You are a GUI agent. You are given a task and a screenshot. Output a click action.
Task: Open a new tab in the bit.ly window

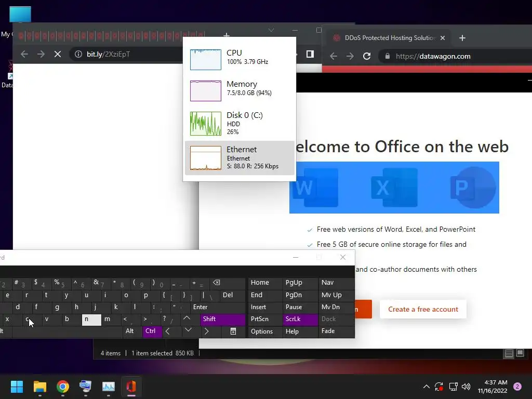pyautogui.click(x=227, y=35)
